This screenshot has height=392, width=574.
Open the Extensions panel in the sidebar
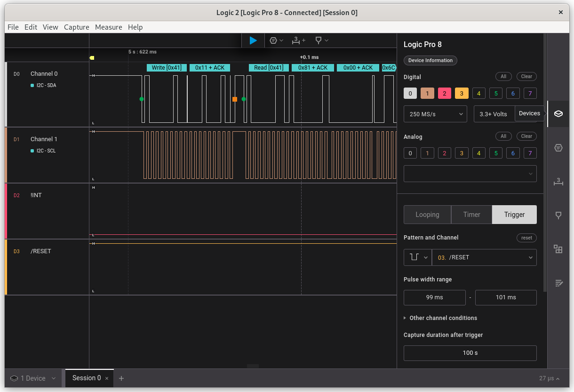coord(558,249)
